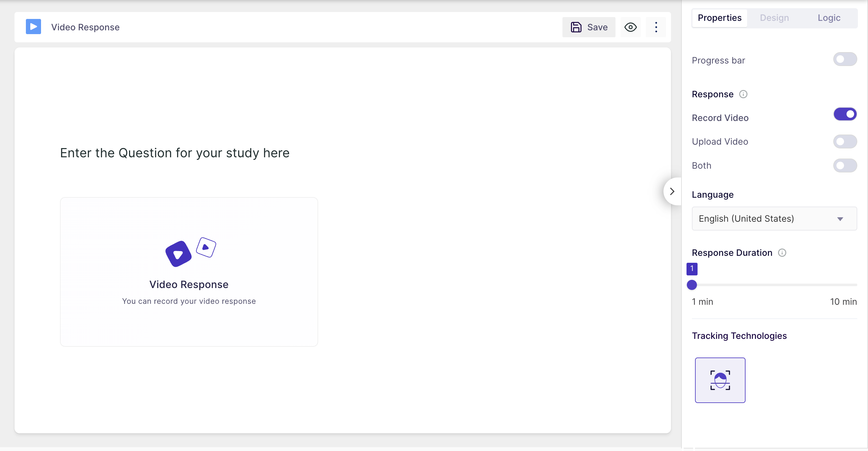868x451 pixels.
Task: Open the Language dropdown English (United States)
Action: (x=774, y=219)
